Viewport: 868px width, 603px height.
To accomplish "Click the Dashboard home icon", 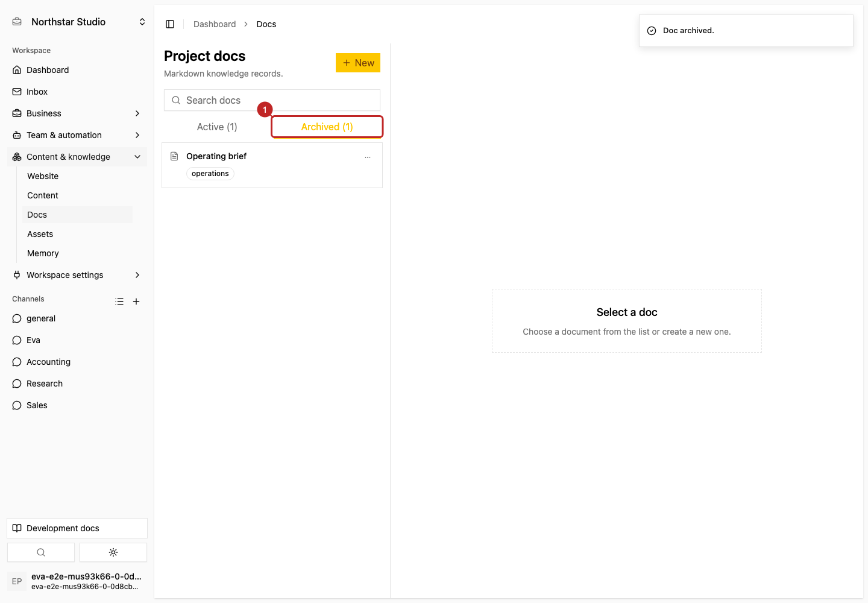I will (x=17, y=70).
